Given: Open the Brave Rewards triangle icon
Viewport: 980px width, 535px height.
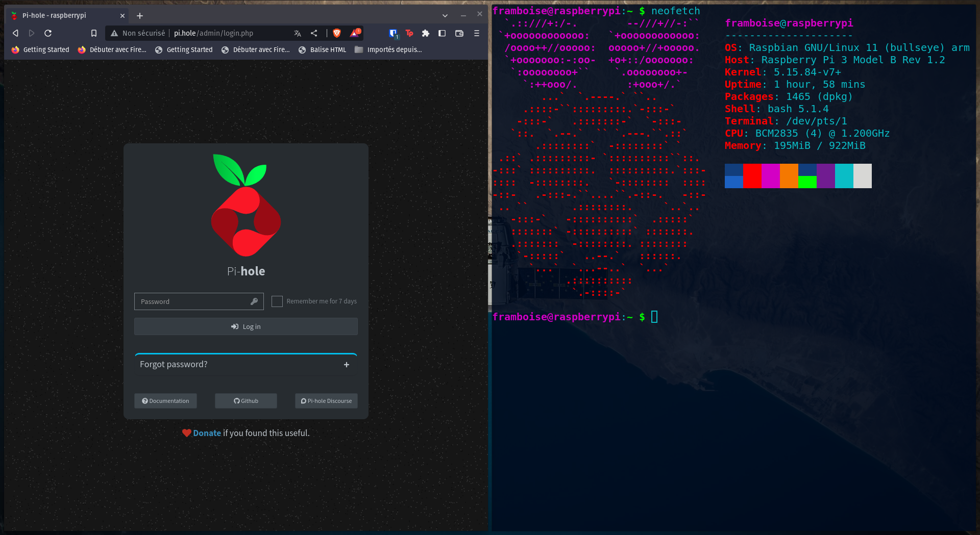Looking at the screenshot, I should (x=355, y=33).
